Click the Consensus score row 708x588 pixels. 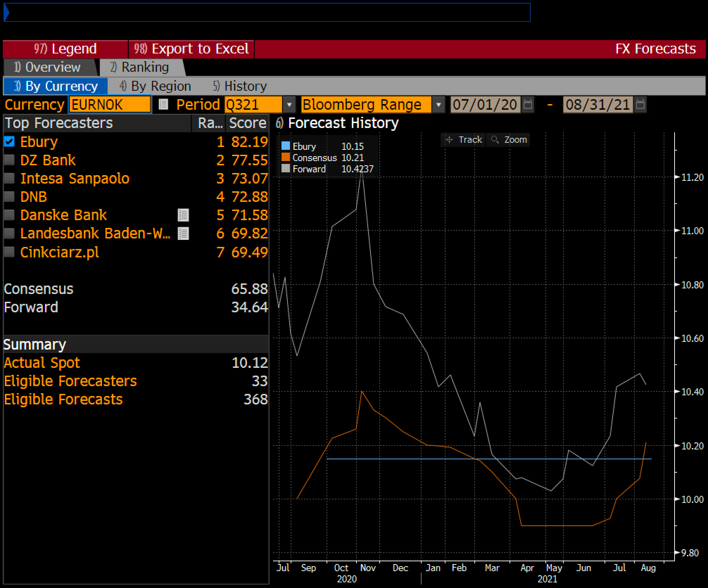[136, 289]
